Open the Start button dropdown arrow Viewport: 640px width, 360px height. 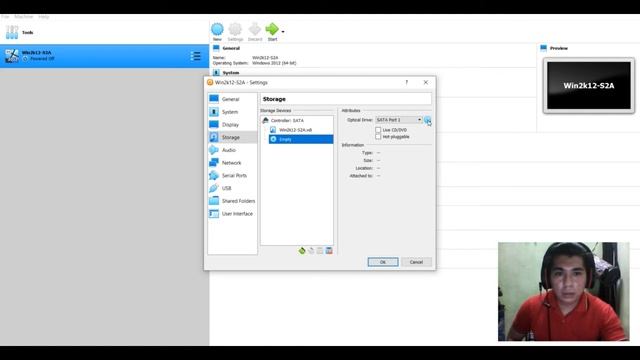[x=283, y=32]
